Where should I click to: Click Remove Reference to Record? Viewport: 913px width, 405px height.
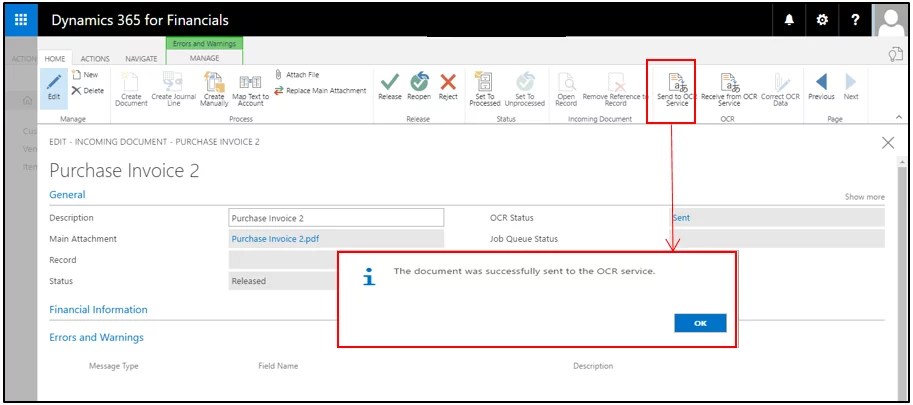click(615, 89)
